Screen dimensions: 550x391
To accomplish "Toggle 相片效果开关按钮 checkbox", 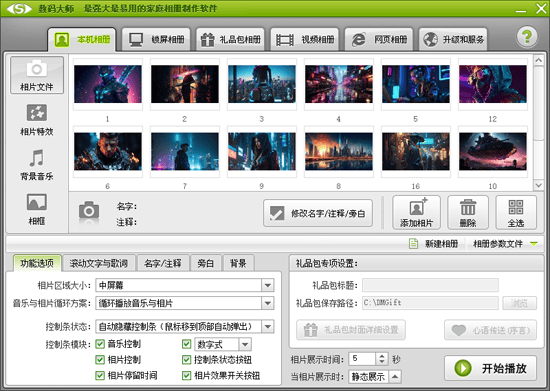I will [x=187, y=376].
